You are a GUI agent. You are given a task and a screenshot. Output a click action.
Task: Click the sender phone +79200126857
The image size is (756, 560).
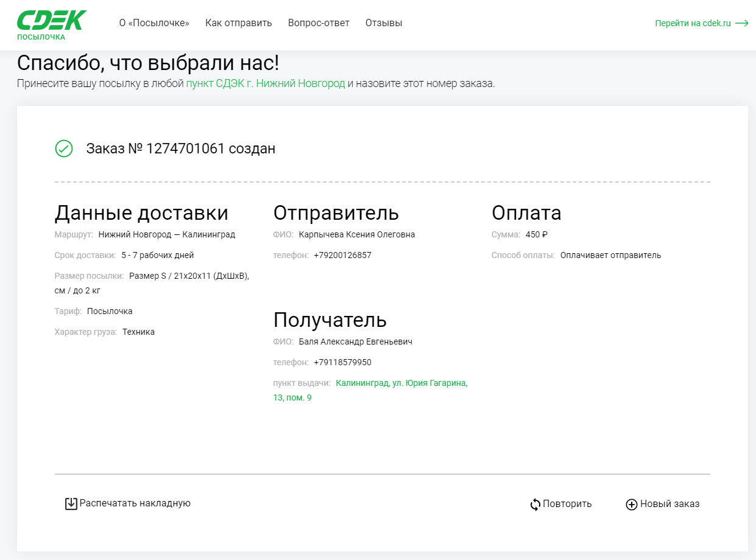(342, 256)
